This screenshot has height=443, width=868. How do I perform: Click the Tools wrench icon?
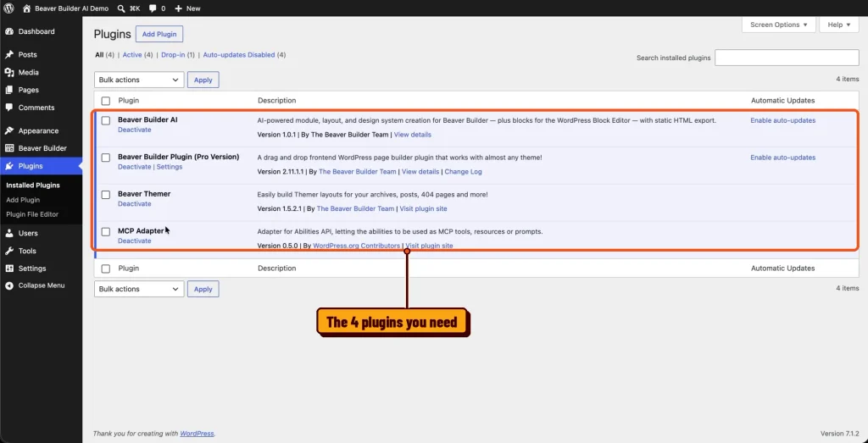coord(9,251)
